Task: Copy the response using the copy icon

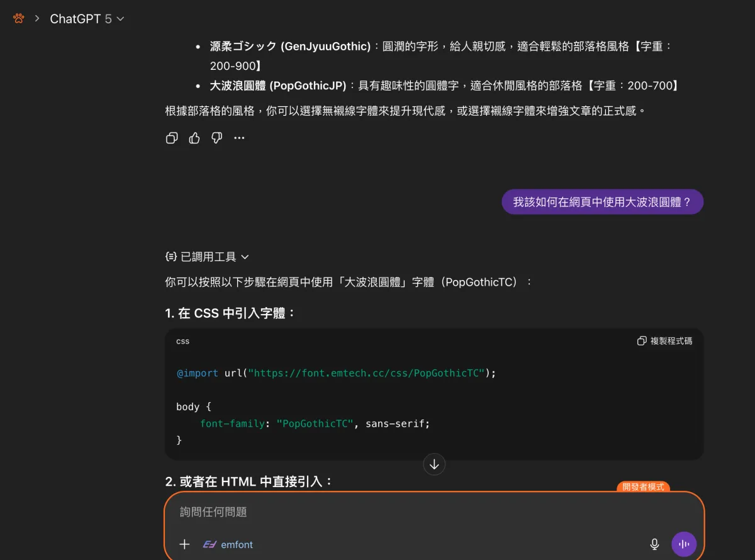Action: click(172, 138)
